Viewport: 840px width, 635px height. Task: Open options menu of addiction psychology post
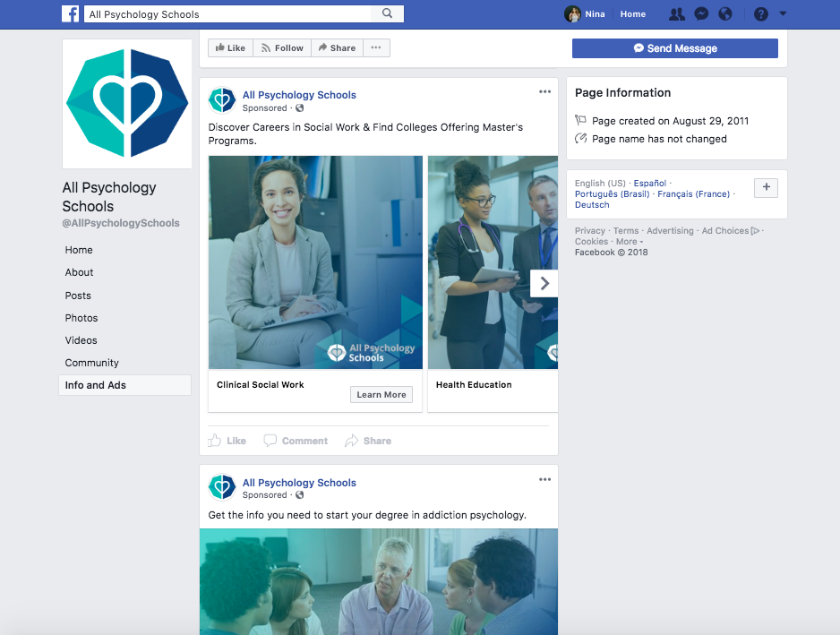(544, 479)
